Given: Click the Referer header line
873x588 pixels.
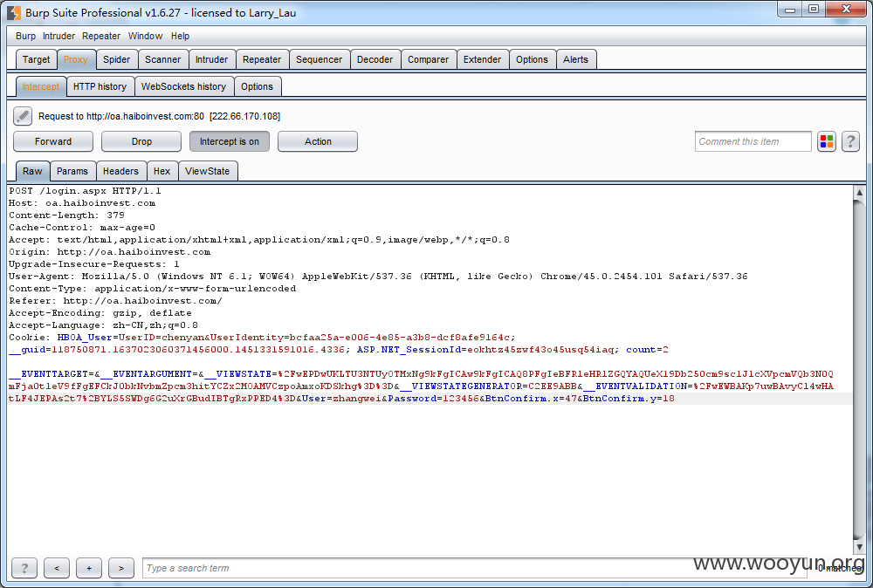Looking at the screenshot, I should [116, 301].
